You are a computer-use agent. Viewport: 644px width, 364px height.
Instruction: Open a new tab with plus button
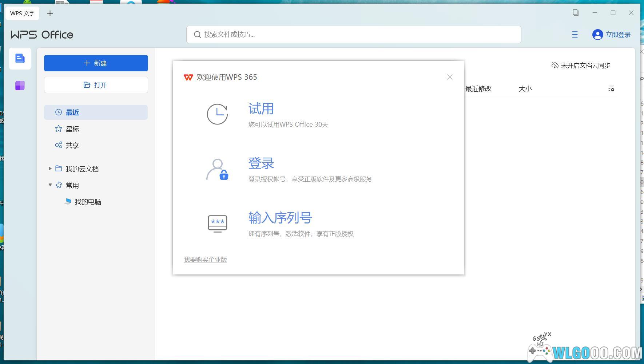coord(50,13)
